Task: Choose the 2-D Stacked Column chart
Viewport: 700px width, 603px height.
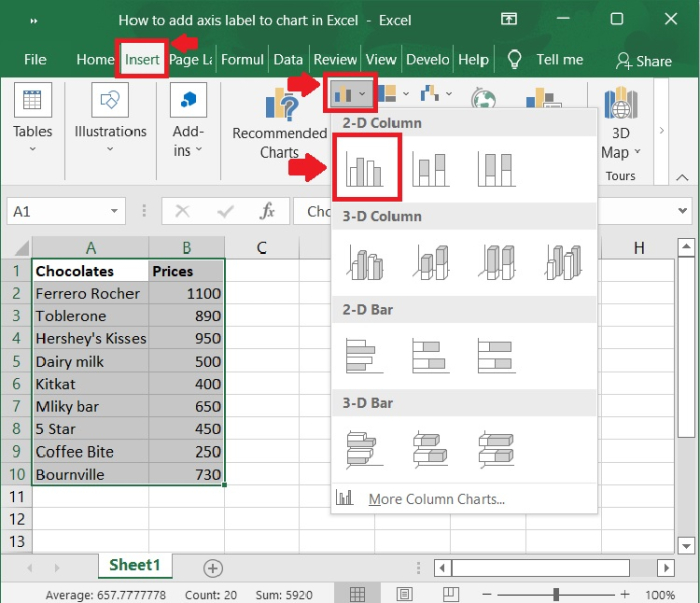Action: click(x=430, y=168)
